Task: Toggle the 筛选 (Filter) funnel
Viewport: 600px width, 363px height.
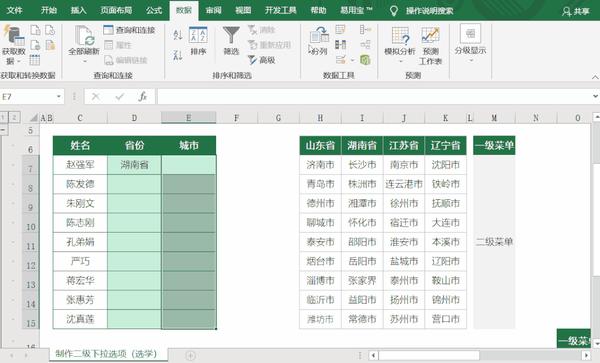Action: (231, 41)
